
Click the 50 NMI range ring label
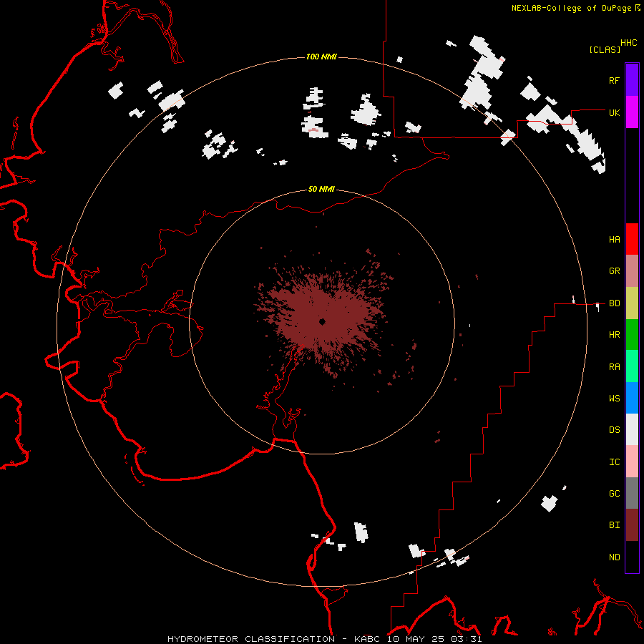point(321,189)
